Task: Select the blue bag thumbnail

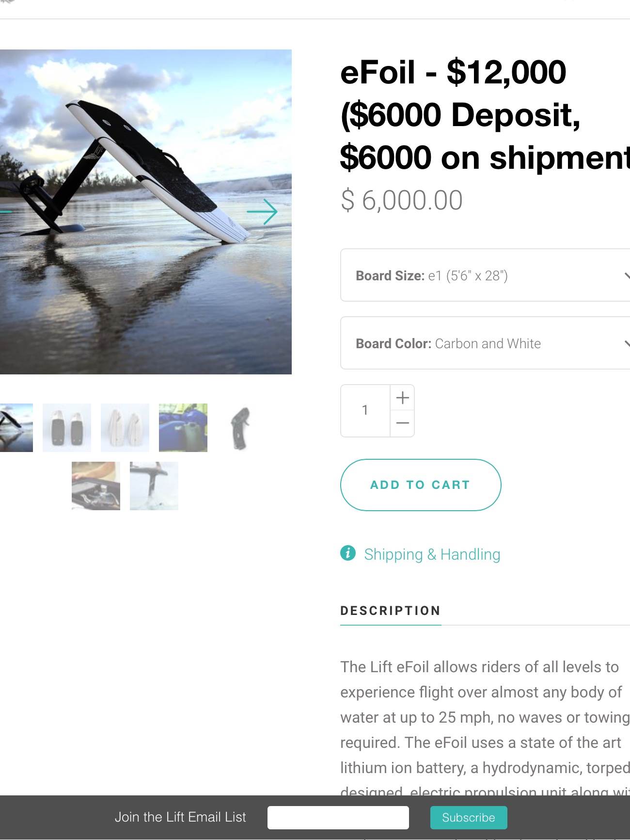Action: point(183,428)
